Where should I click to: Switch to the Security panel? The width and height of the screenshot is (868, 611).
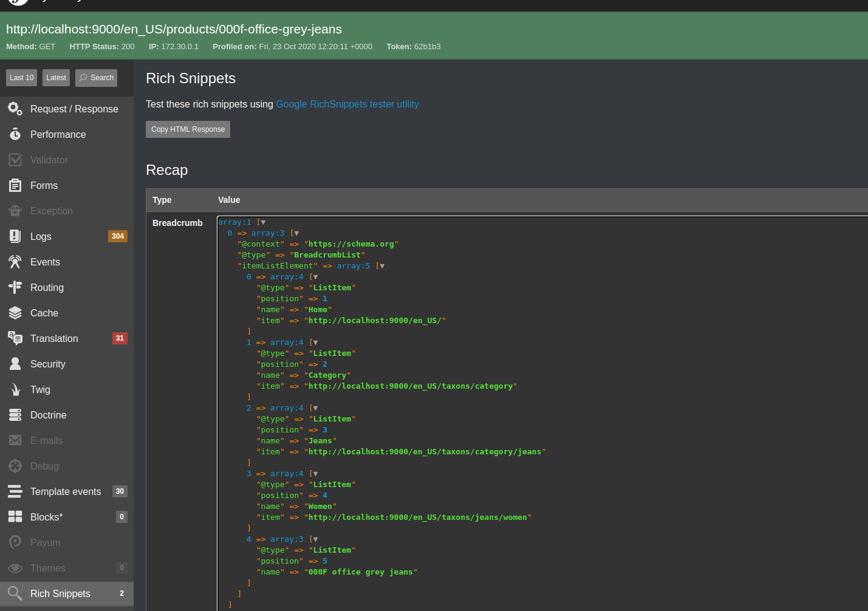pos(47,364)
